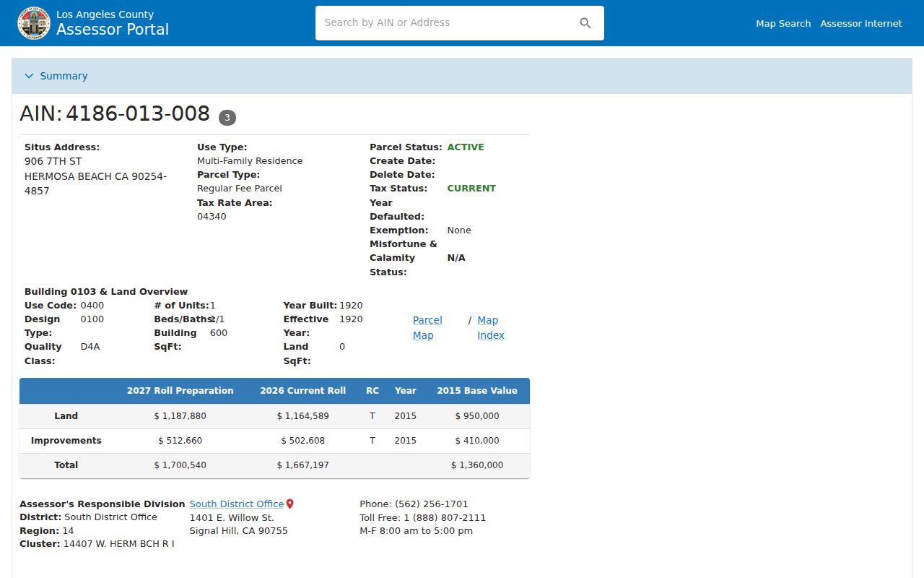This screenshot has width=924, height=578.
Task: Open the South District Office link
Action: [237, 504]
